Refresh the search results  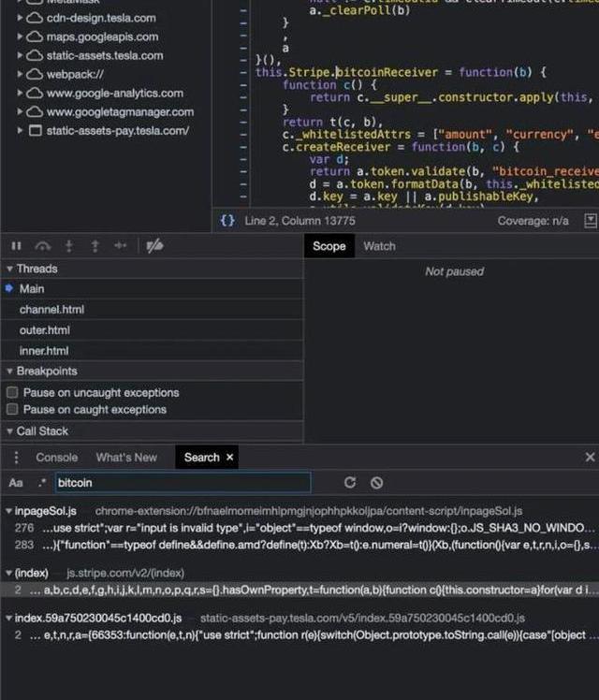(x=350, y=483)
